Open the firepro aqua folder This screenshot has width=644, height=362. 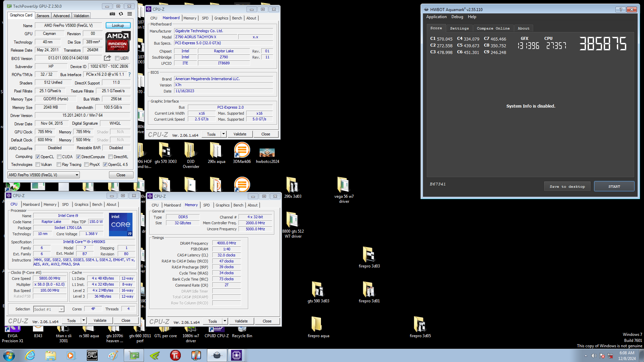pyautogui.click(x=318, y=327)
